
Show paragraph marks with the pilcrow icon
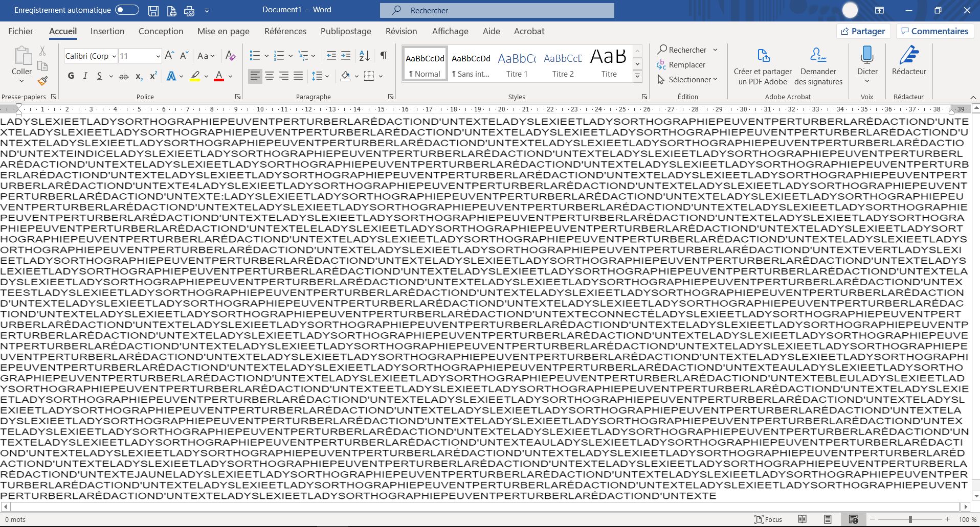pyautogui.click(x=383, y=56)
